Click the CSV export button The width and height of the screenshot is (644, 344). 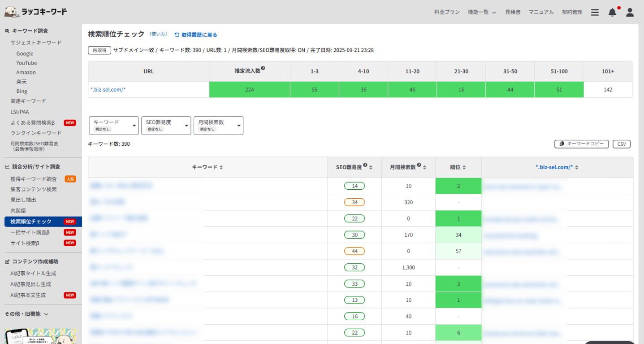coord(622,144)
